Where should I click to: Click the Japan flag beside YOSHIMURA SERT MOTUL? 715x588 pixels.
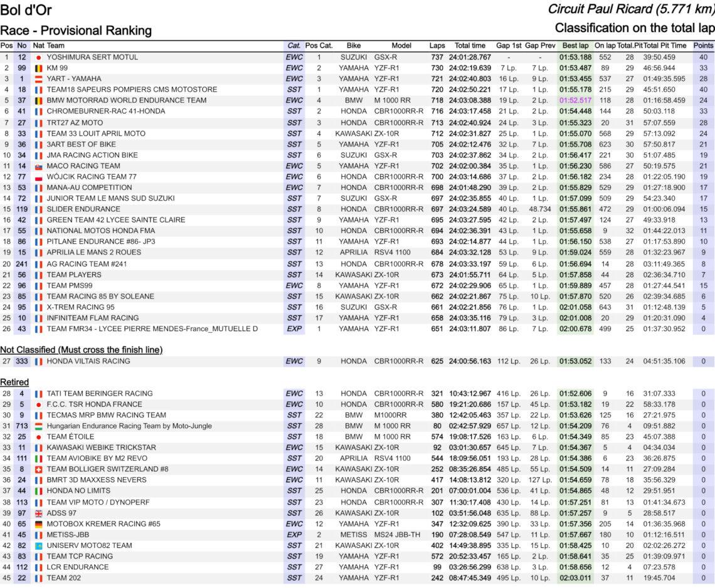pos(38,57)
